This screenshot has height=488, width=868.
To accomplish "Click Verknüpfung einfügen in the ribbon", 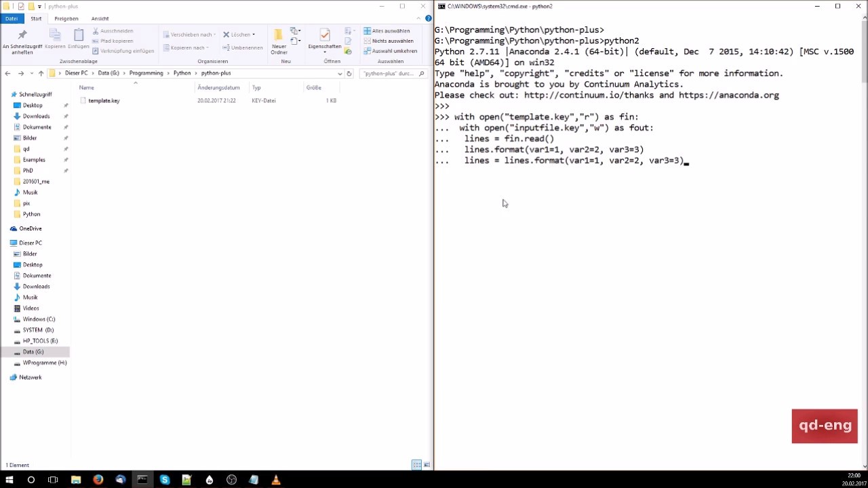I will click(x=123, y=51).
